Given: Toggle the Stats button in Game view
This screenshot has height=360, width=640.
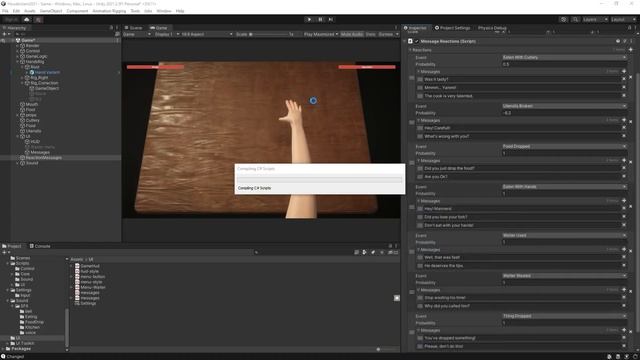Looking at the screenshot, I should coord(371,34).
